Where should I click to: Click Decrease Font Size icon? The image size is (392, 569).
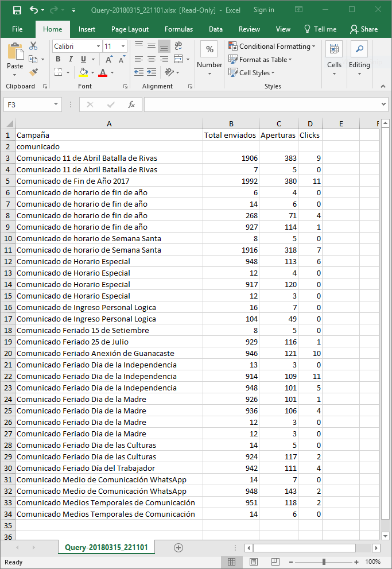click(122, 60)
